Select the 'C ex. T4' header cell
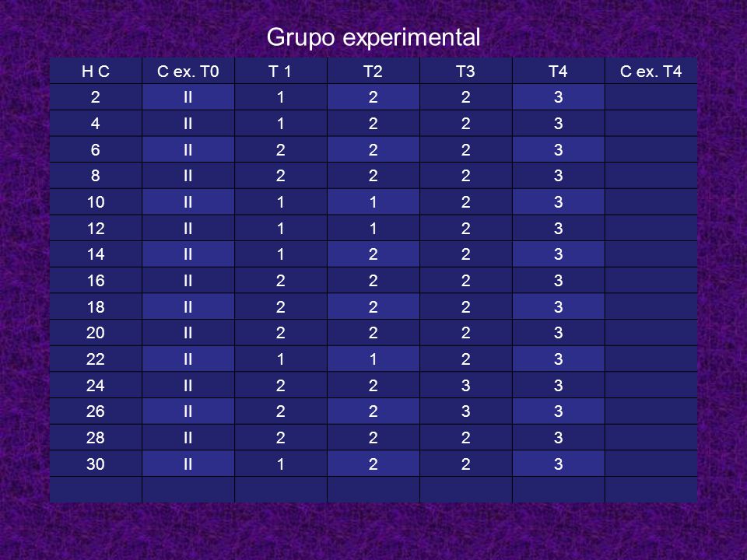747x560 pixels. (x=651, y=71)
